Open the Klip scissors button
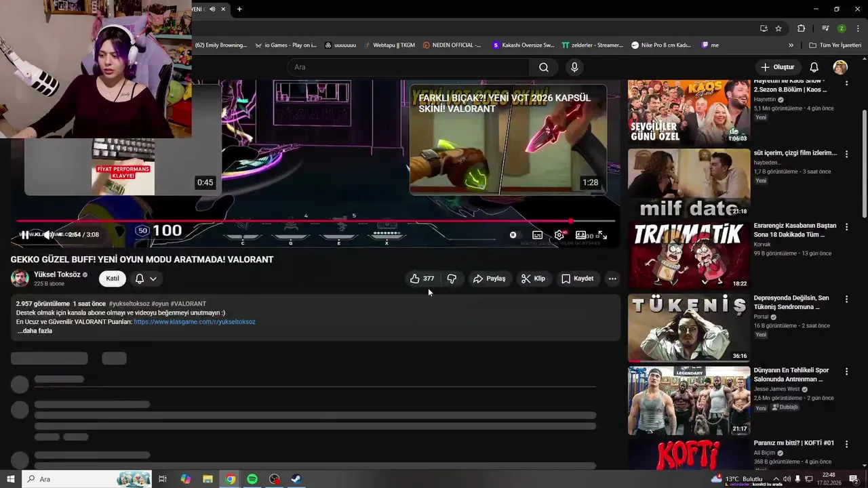This screenshot has height=488, width=868. (533, 279)
